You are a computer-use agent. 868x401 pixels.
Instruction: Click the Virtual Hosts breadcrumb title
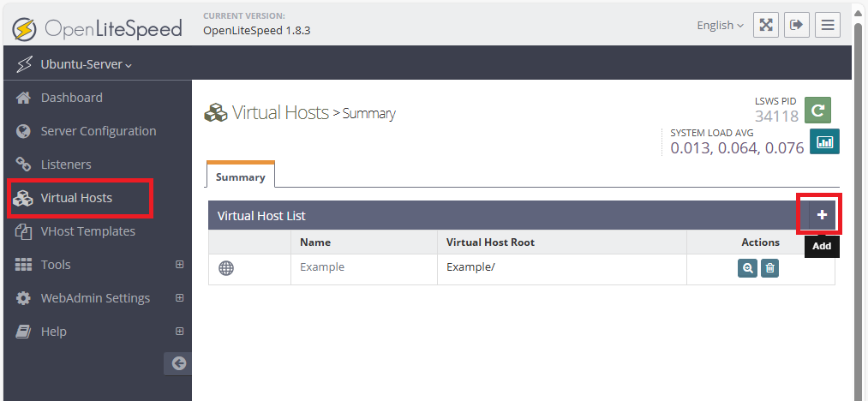(281, 113)
